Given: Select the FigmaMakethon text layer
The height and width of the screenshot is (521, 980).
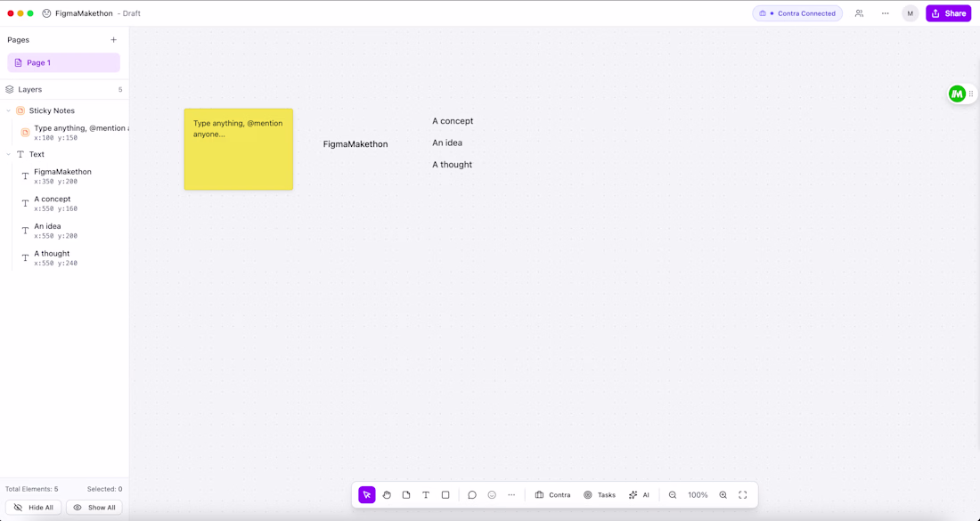Looking at the screenshot, I should pos(70,176).
